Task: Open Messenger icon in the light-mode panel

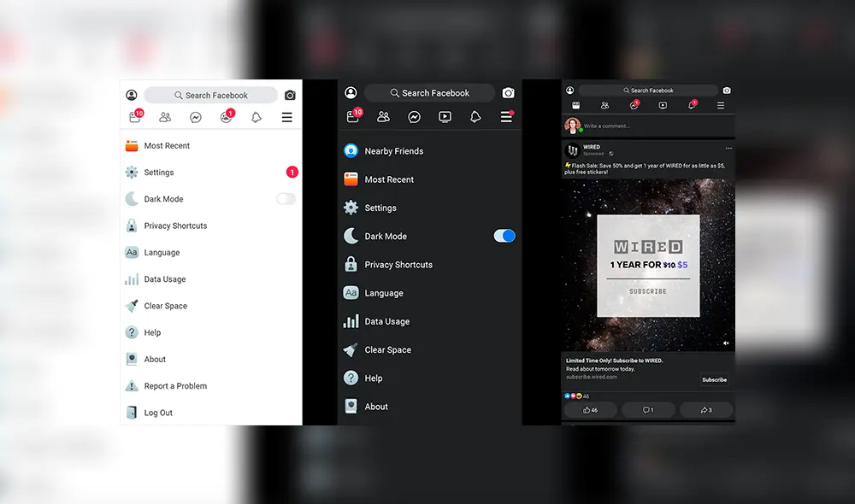Action: click(x=196, y=118)
